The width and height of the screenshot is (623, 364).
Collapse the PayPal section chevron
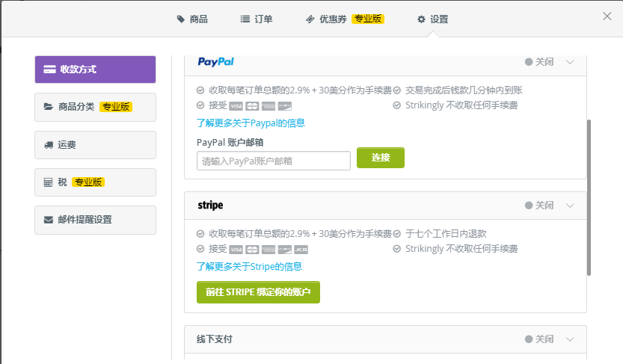click(x=570, y=62)
